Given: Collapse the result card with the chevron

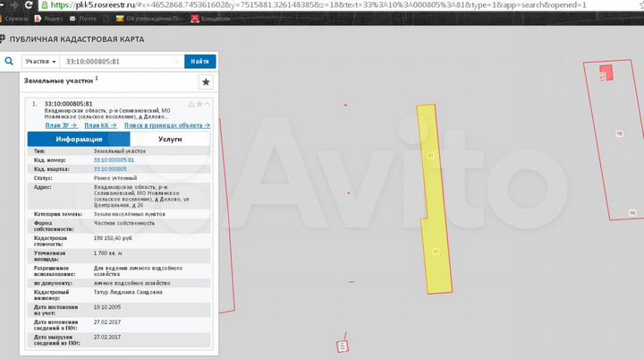Looking at the screenshot, I should [x=208, y=104].
